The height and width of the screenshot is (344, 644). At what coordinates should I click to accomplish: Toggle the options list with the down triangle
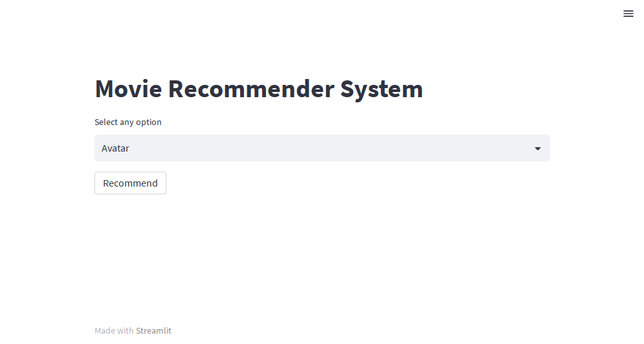pos(538,148)
